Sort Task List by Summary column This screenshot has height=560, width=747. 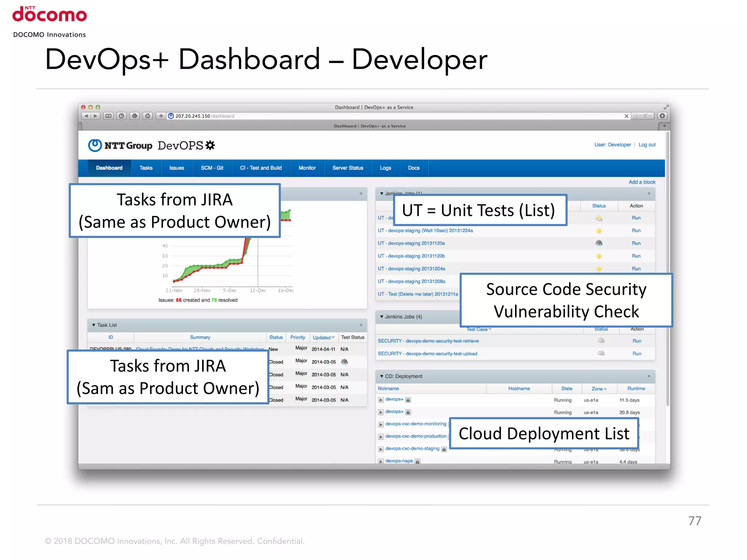(200, 338)
